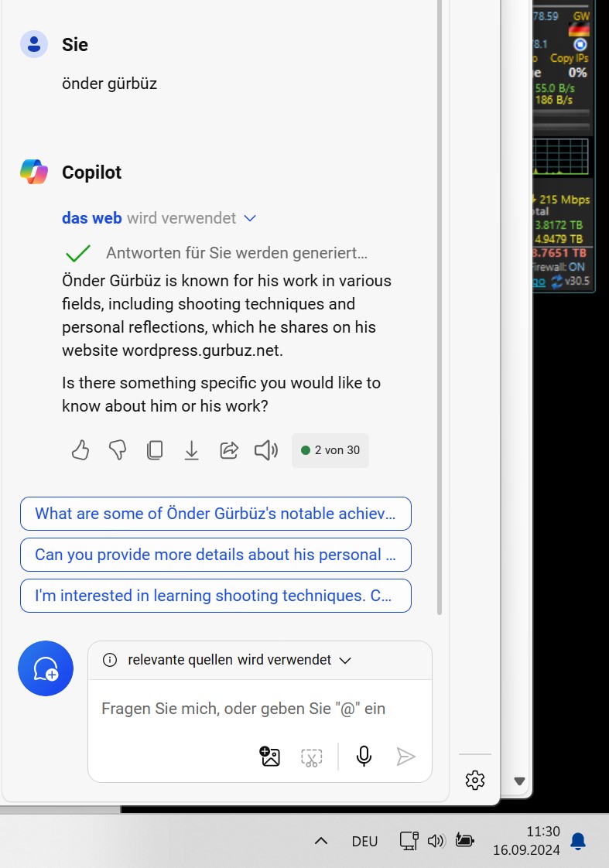This screenshot has width=609, height=868.
Task: Add a screenshot with scissors icon
Action: point(312,757)
